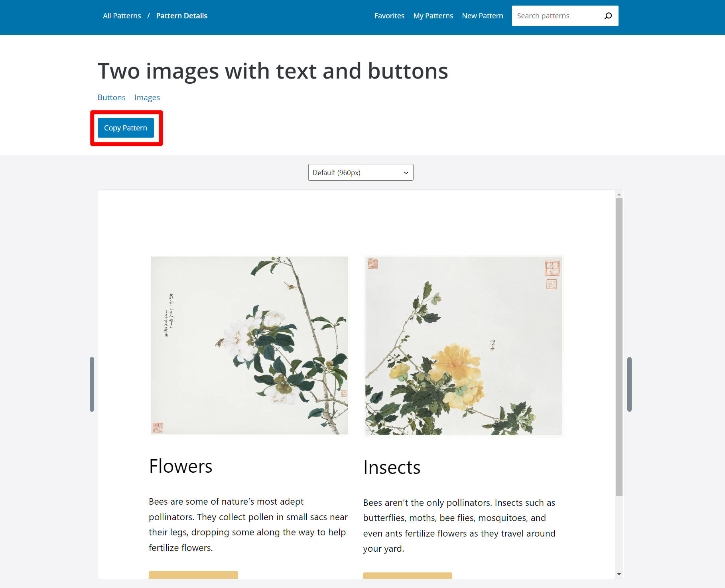725x588 pixels.
Task: Click the search magnifier icon
Action: (608, 16)
